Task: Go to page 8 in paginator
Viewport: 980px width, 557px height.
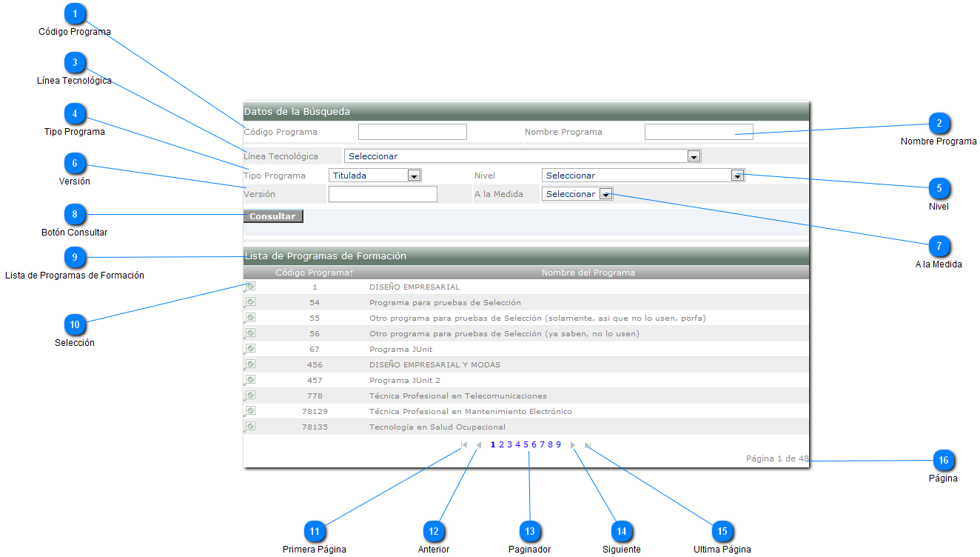Action: point(550,444)
